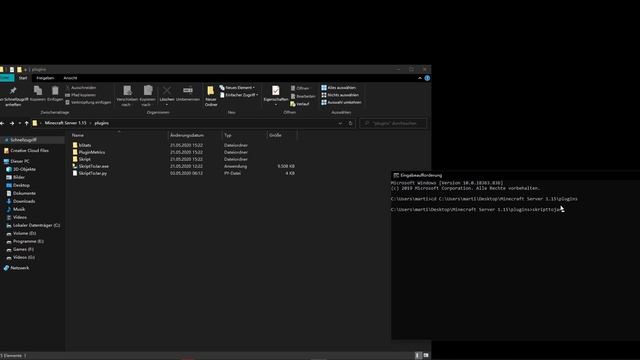Click Auswahl umkehren

tap(341, 102)
